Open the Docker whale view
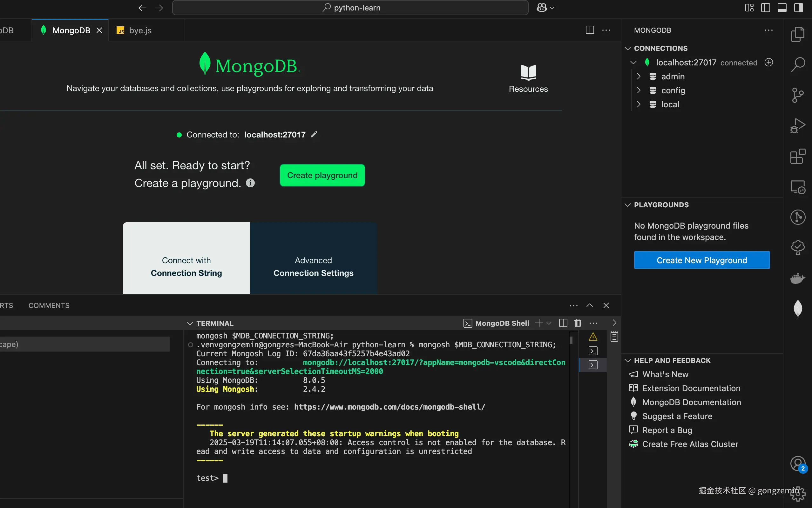Image resolution: width=812 pixels, height=508 pixels. point(798,278)
